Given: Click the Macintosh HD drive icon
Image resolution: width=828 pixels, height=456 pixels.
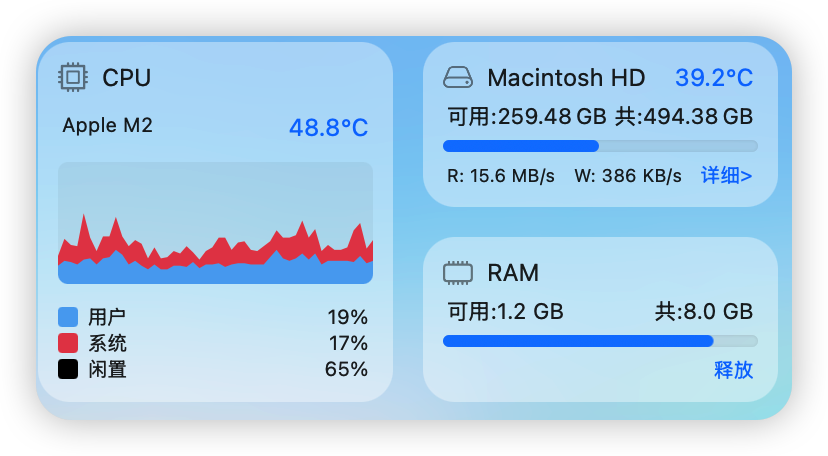Looking at the screenshot, I should 458,77.
